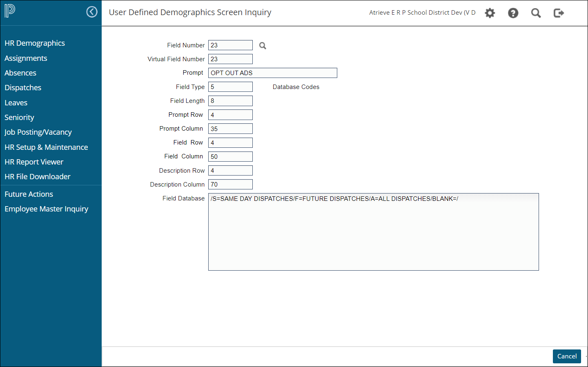Go to Absences in the sidebar

click(x=20, y=73)
